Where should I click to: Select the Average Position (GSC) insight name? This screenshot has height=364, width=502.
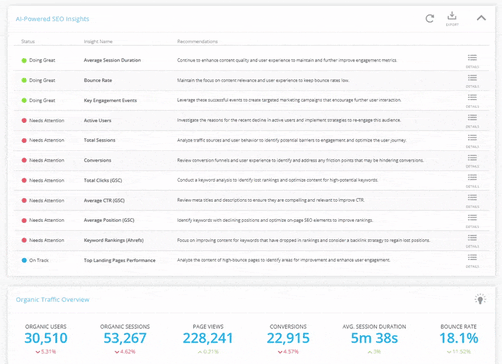[x=109, y=220]
